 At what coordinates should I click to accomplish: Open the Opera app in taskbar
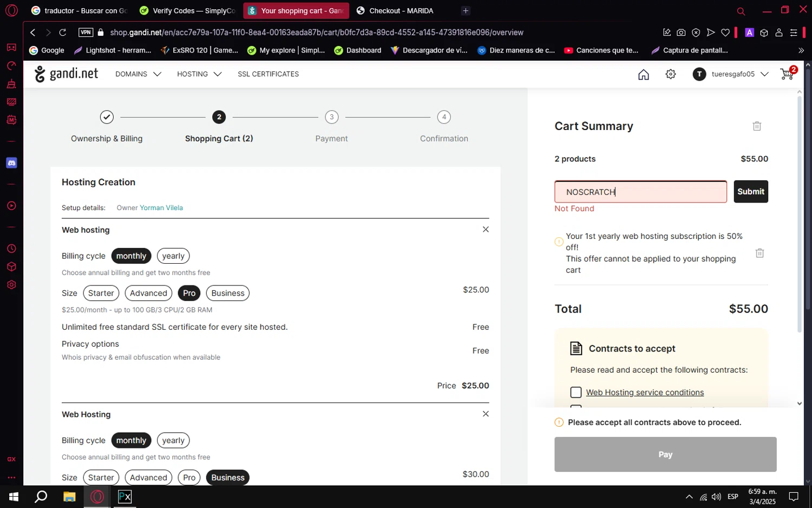click(x=97, y=497)
